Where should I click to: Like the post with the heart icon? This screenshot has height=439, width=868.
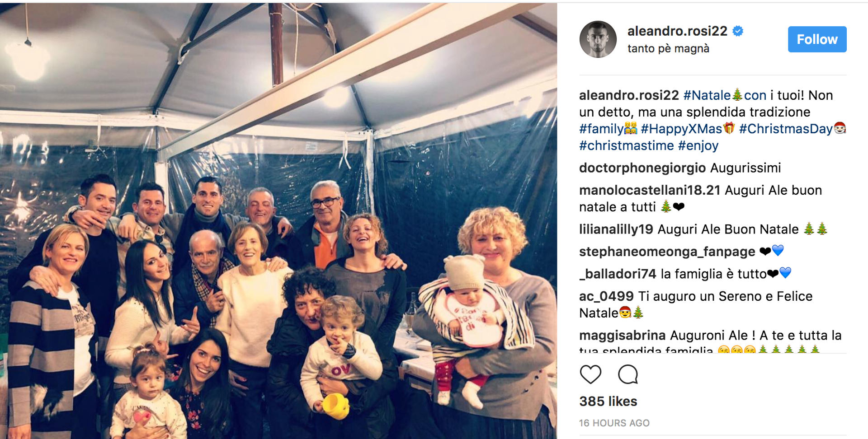click(590, 374)
